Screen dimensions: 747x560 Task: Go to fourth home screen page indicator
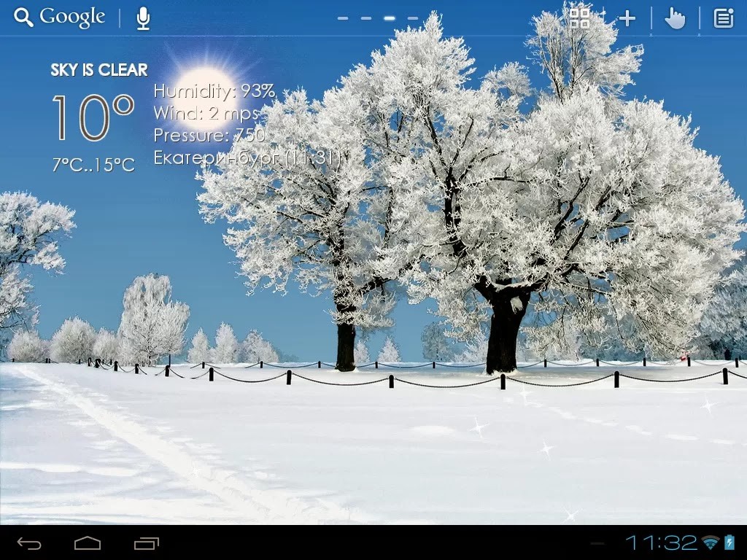click(413, 18)
